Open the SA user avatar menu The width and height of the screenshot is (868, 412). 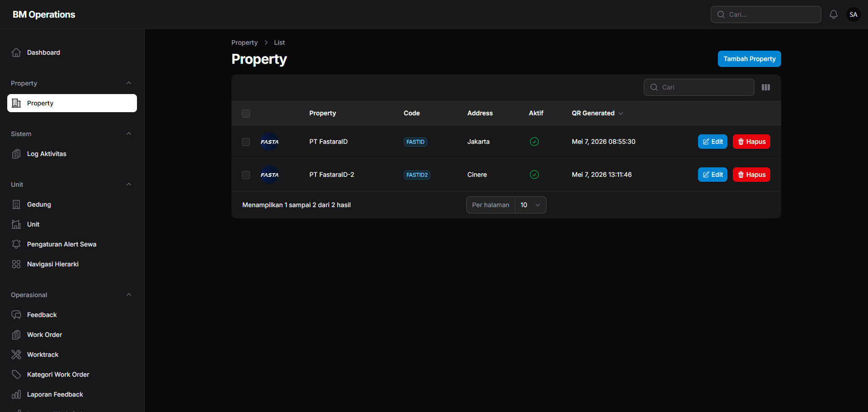pos(854,14)
